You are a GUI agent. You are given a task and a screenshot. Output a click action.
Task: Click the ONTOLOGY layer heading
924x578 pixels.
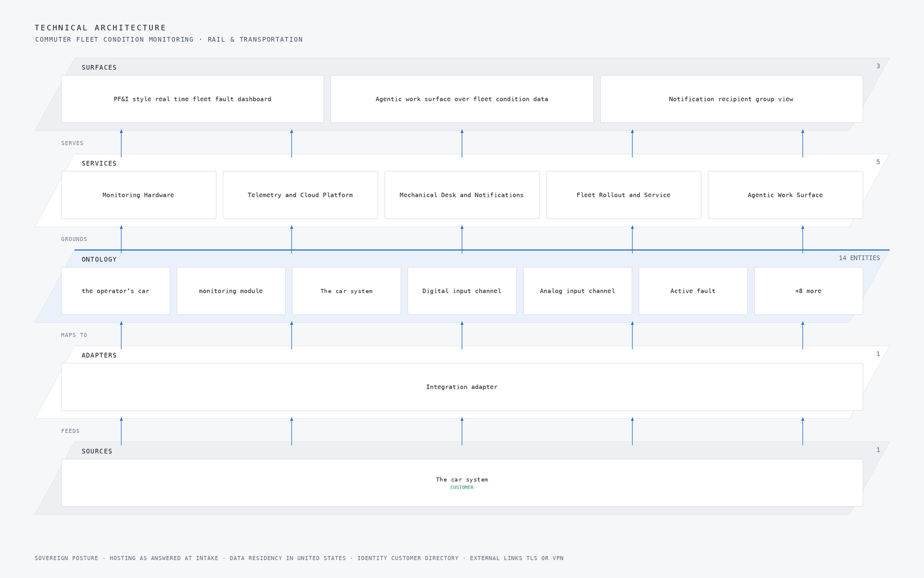99,260
